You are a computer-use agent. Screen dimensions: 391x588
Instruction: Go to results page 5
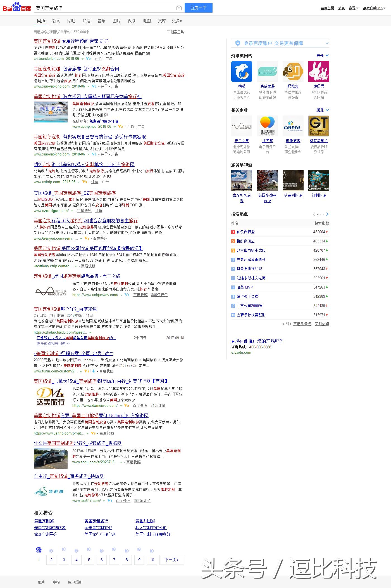[89, 560]
